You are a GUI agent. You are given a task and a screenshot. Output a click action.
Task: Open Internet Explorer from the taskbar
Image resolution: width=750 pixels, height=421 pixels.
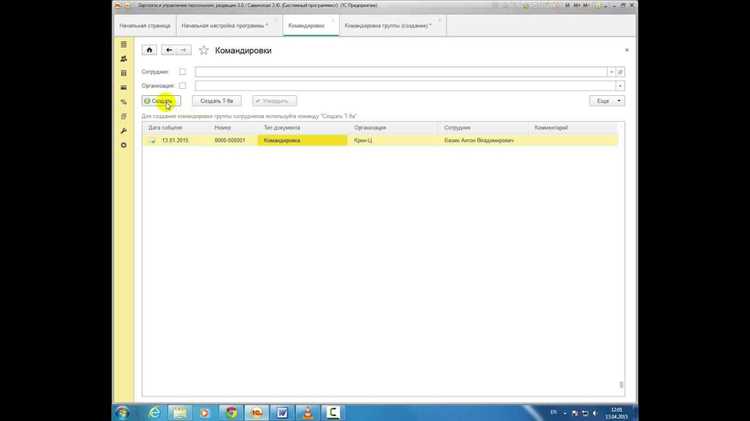(x=154, y=412)
